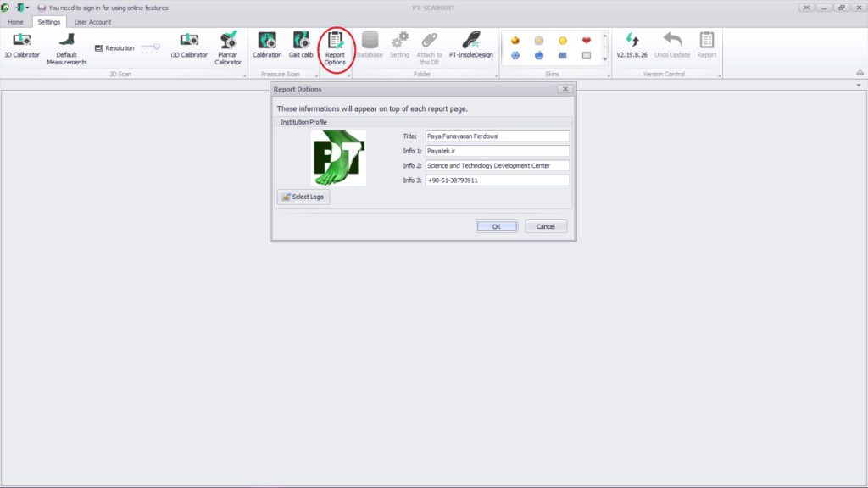The width and height of the screenshot is (868, 488).
Task: Focus the Info 2 field
Action: 497,165
